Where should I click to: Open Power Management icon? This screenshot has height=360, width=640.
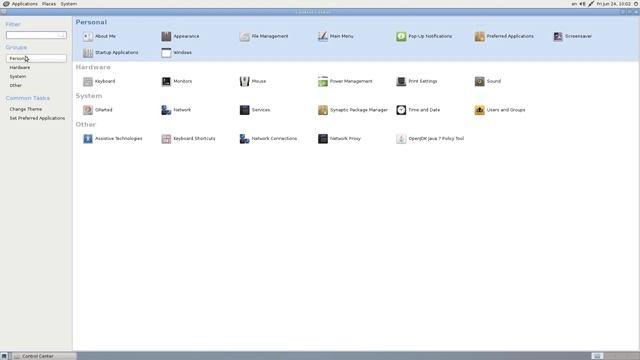323,81
